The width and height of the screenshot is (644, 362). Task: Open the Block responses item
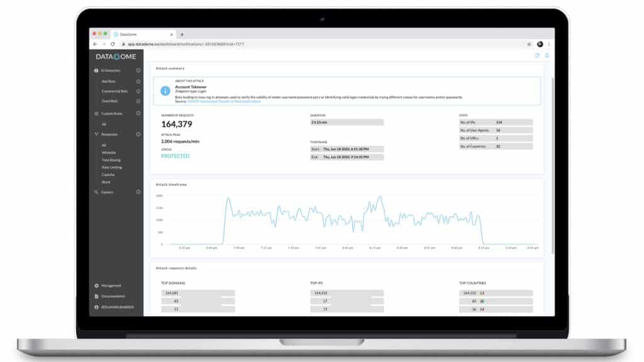(106, 182)
